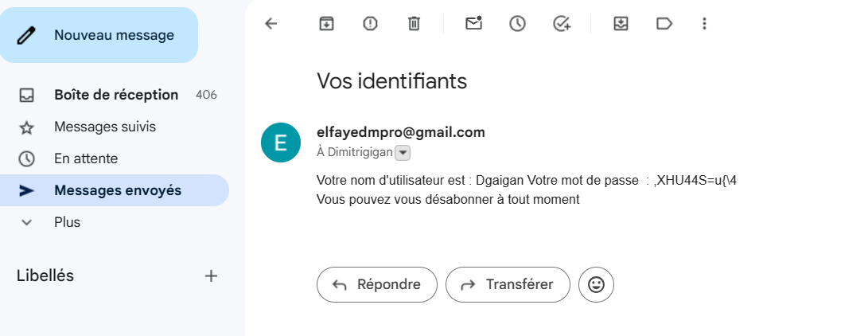Archive this email conversation
Viewport: 868px width, 336px height.
[326, 24]
